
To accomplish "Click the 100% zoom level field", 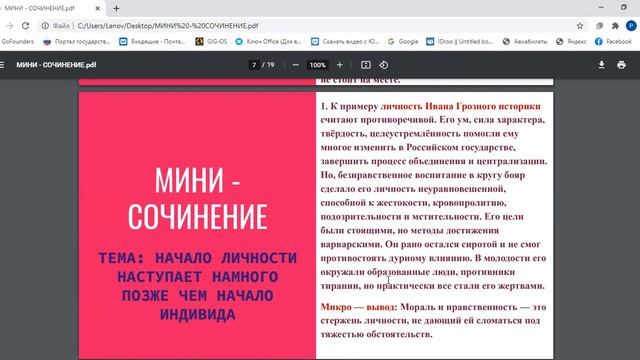I will click(x=318, y=65).
